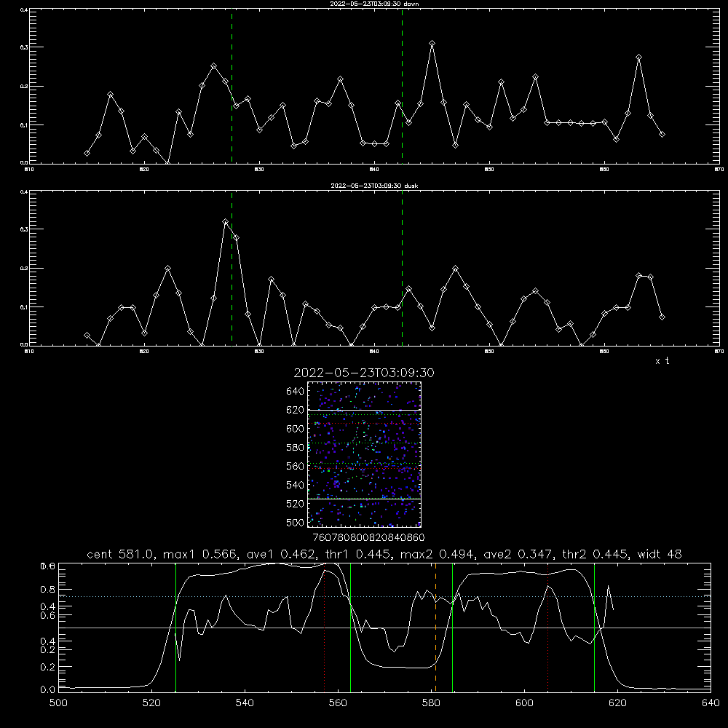This screenshot has width=728, height=728.
Task: Click the red dotted line near 557
Action: click(x=325, y=628)
